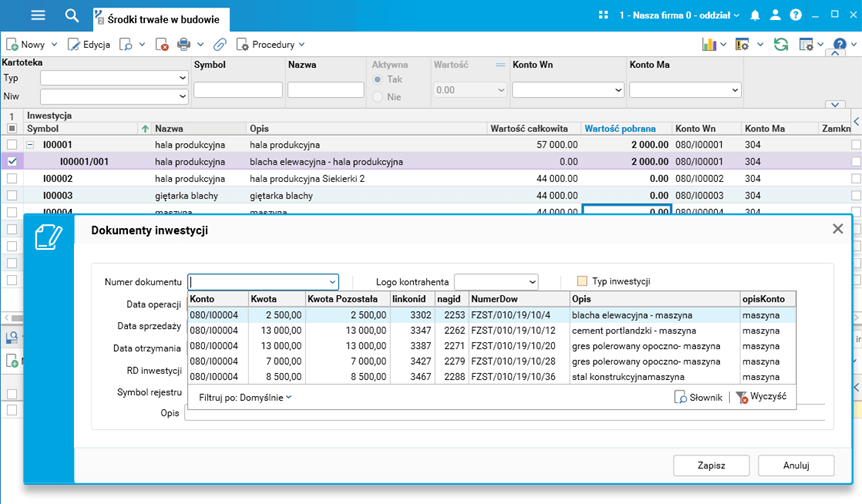Uncheck the I00001/001 row checkbox

12,161
